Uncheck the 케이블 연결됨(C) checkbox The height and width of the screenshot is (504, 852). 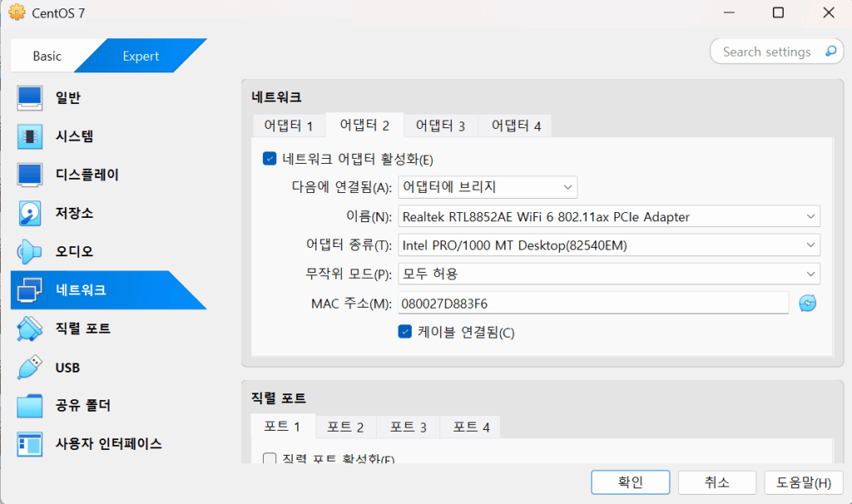405,331
